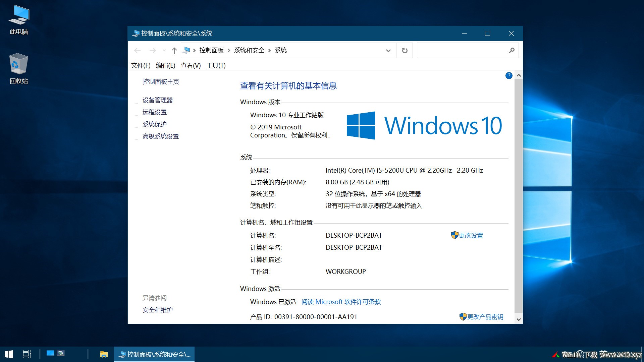The image size is (644, 362).
Task: Open 设备管理器 from sidebar
Action: [157, 100]
